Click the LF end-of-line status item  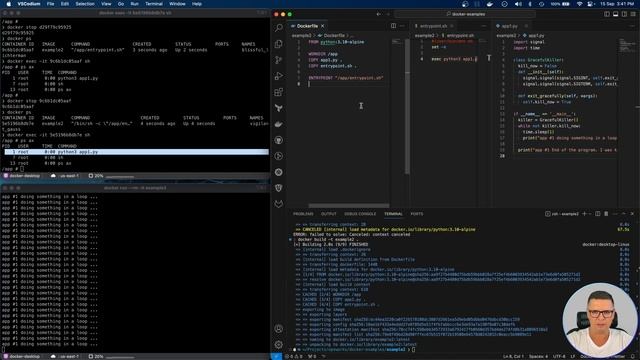[572, 356]
